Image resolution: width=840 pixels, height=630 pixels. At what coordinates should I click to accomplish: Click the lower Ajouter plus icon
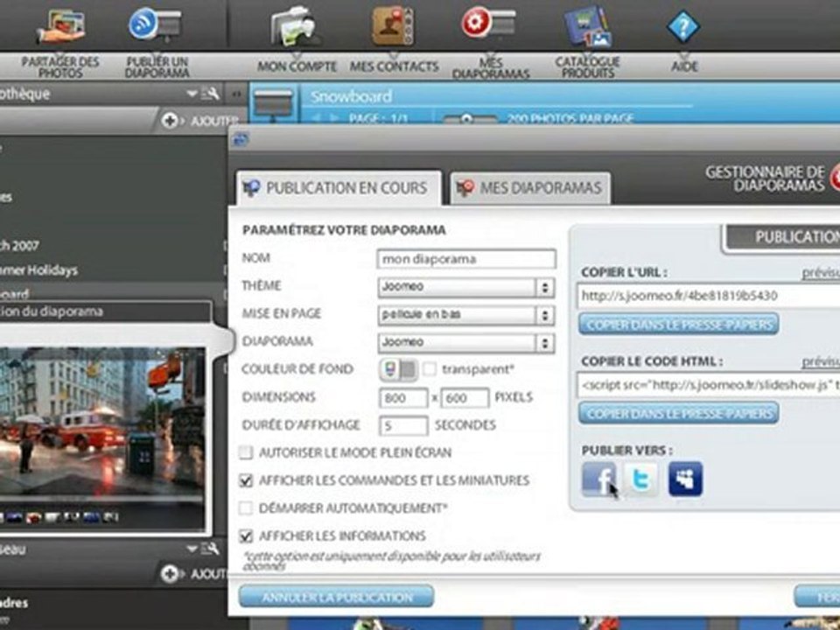click(169, 574)
